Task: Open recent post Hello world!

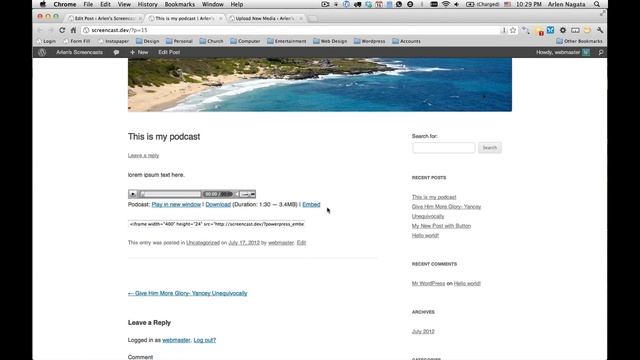Action: coord(425,236)
